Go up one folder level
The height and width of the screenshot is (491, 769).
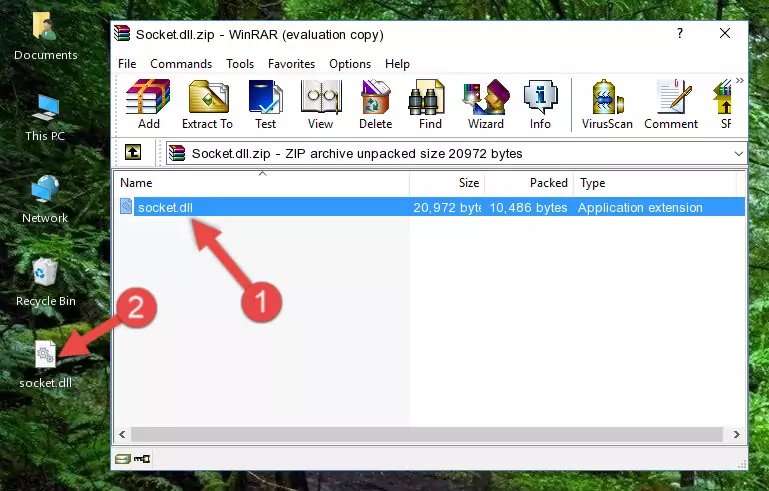(x=133, y=153)
